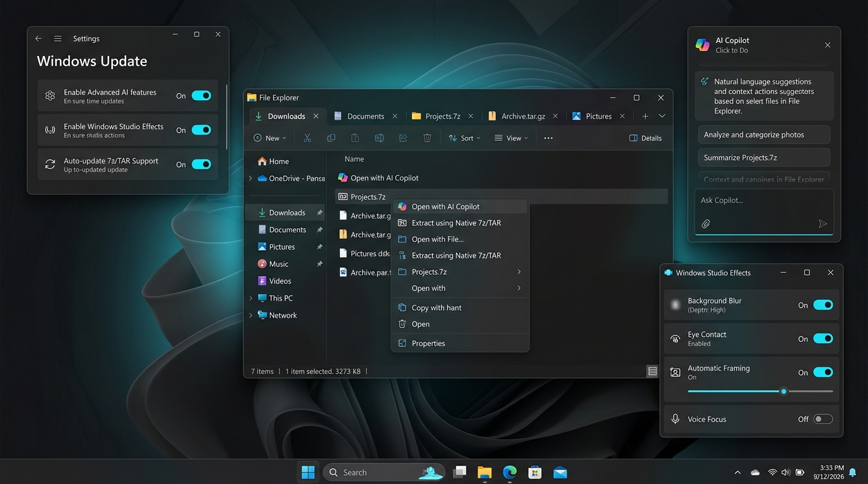Select Copy with hant in the context menu
868x484 pixels.
[x=460, y=308]
